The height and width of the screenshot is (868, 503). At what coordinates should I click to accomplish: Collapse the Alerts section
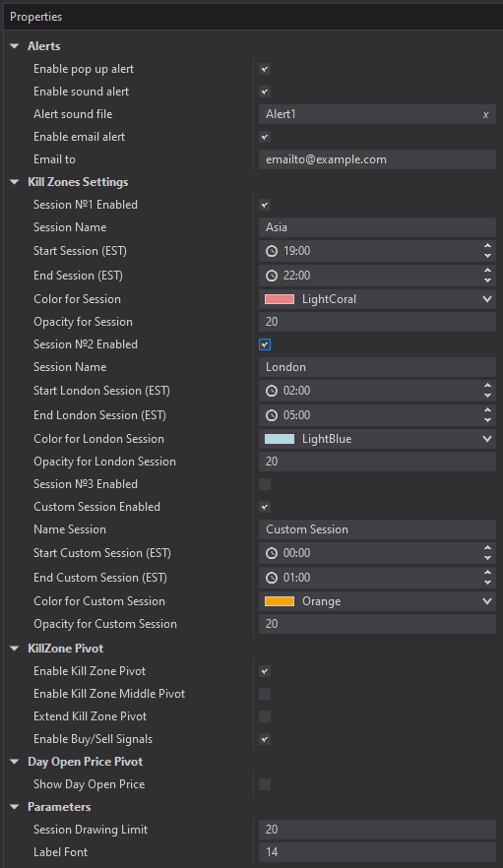15,46
